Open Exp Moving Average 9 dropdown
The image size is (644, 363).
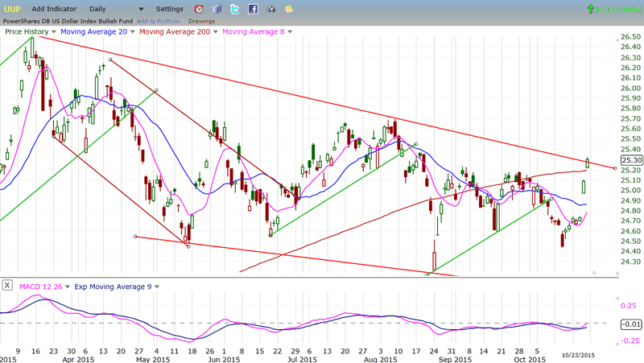[156, 286]
